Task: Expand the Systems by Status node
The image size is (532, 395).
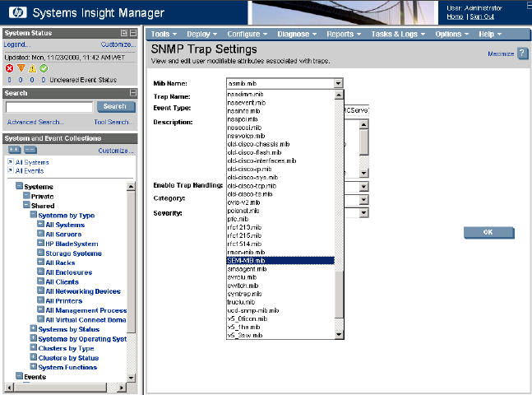Action: click(x=33, y=328)
